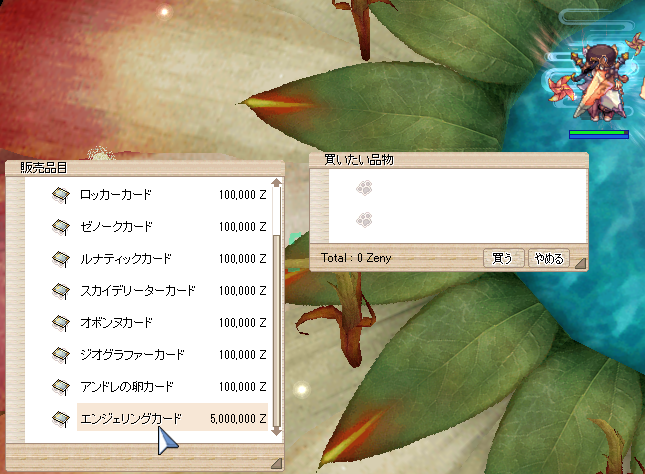Click the card icon beside オボンヌカード
Screen dimensions: 645x474
pyautogui.click(x=61, y=323)
